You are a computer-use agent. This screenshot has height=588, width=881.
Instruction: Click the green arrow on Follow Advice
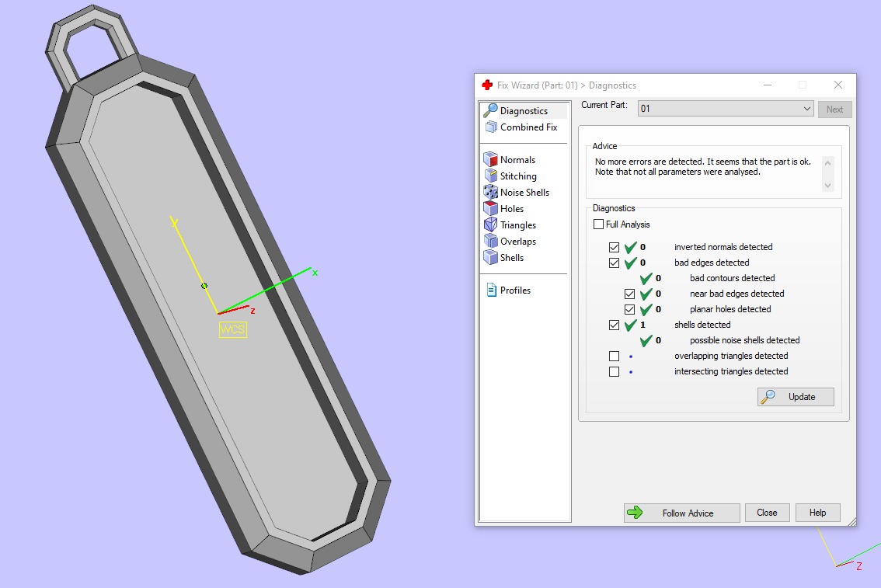[x=635, y=512]
